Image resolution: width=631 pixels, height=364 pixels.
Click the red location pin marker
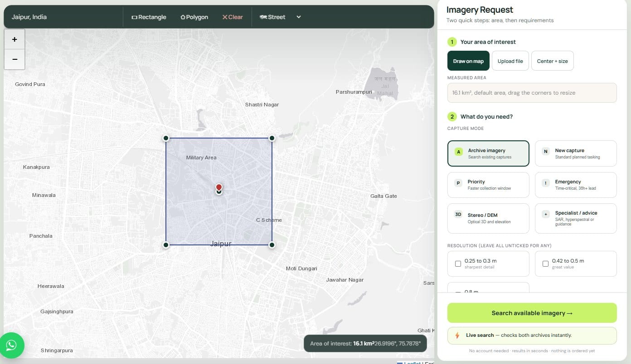(x=219, y=188)
